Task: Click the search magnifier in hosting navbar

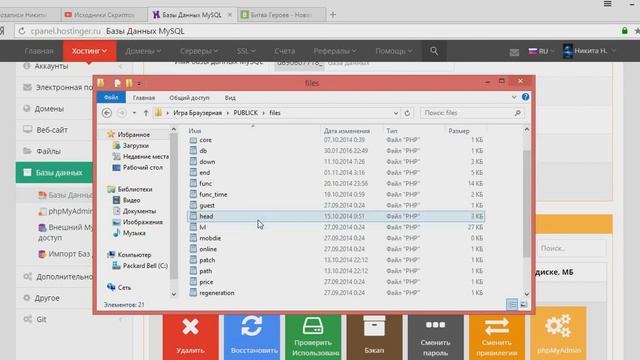Action: [x=434, y=51]
